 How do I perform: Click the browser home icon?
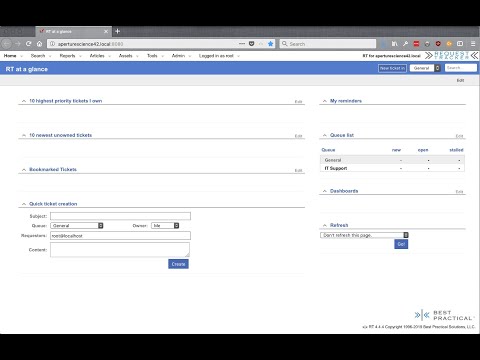tap(39, 44)
